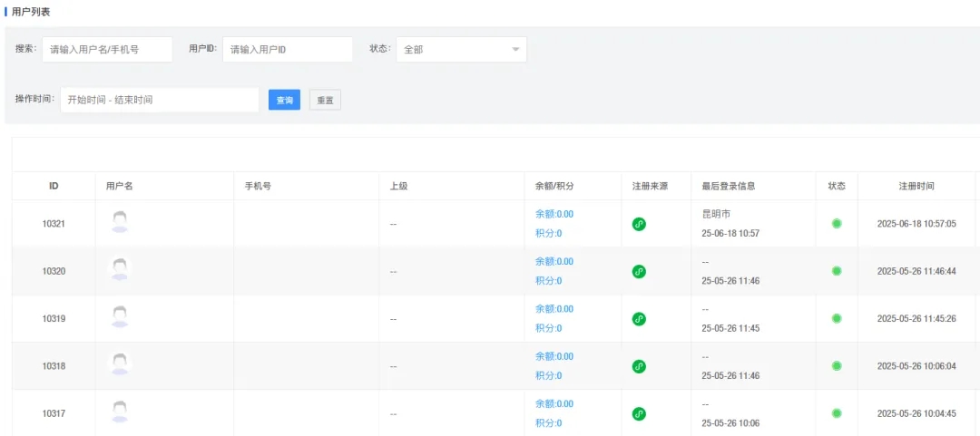Click the 重置 reset button
Image resolution: width=980 pixels, height=436 pixels.
coord(325,100)
